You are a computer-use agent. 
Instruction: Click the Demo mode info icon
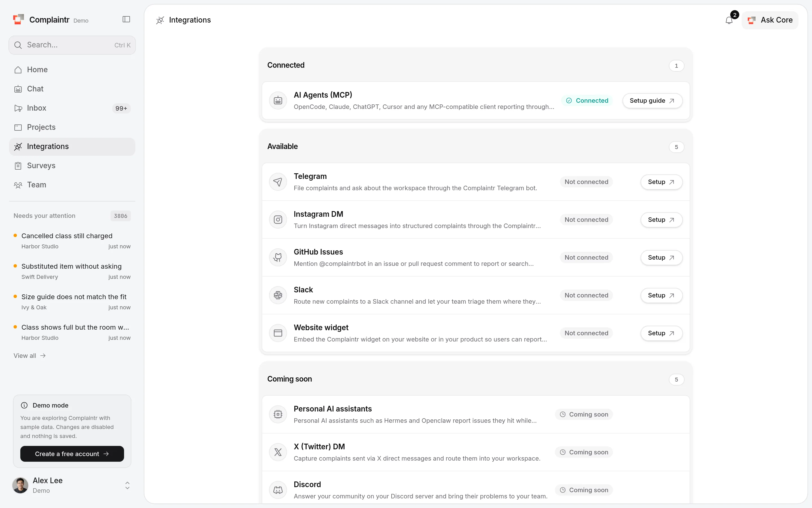click(24, 405)
